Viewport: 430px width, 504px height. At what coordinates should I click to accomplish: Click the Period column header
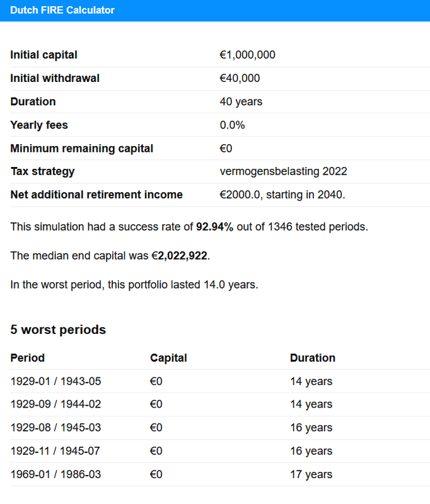click(x=28, y=358)
